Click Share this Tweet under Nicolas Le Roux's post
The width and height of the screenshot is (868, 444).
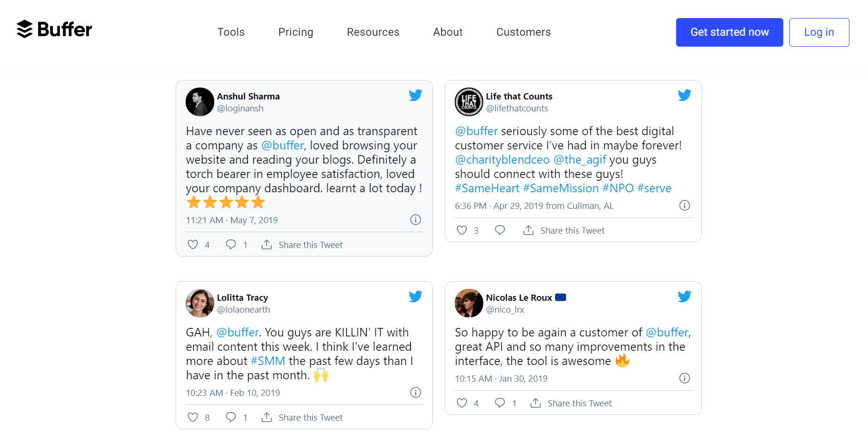(580, 403)
